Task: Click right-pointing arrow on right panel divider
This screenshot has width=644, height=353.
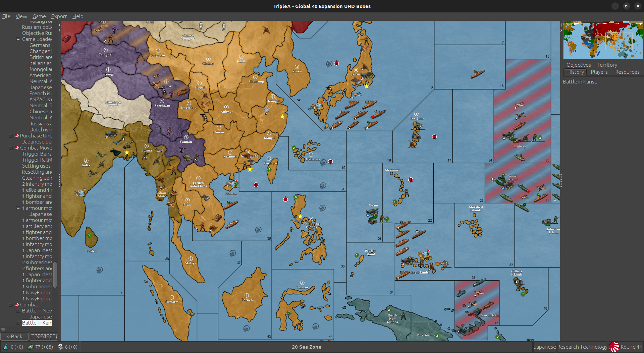Action: tap(561, 31)
